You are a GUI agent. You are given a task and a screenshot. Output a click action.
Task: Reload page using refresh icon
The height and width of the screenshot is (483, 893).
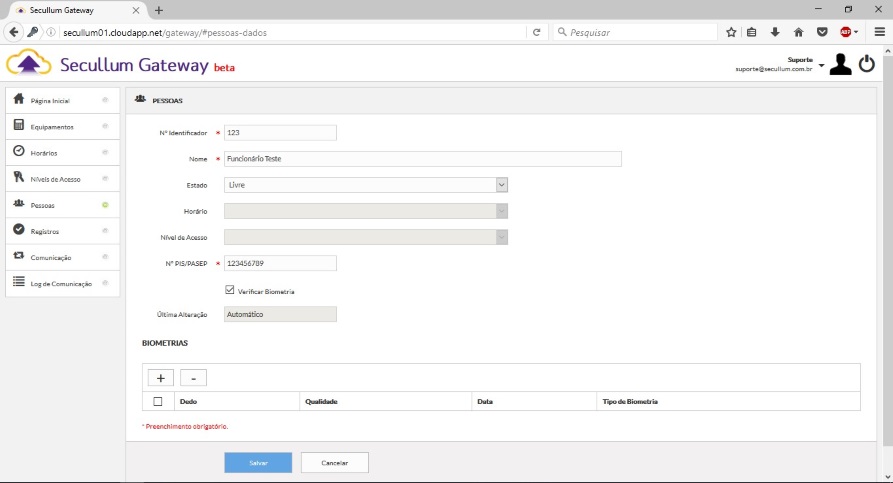tap(537, 32)
